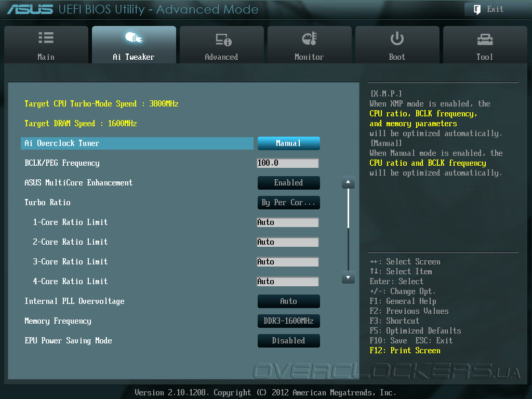
Task: Click the Target CPU Turbo-Mode Speed text
Action: pyautogui.click(x=101, y=104)
